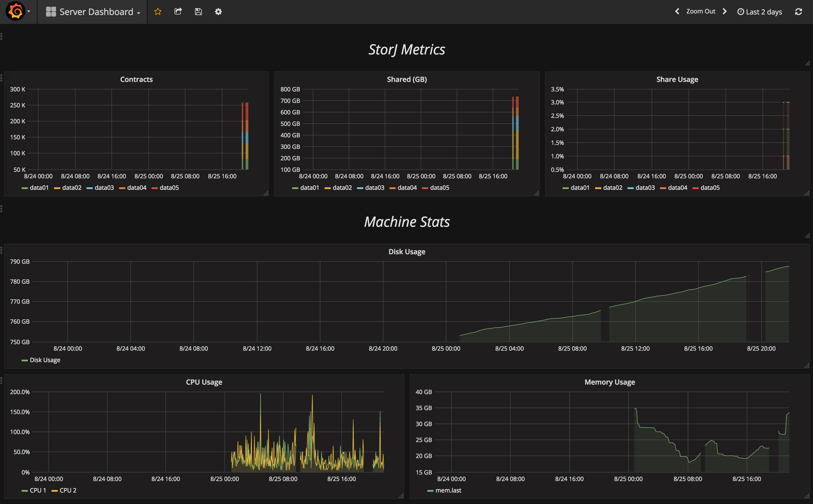Screen dimensions: 813x504
Task: Open dashboard settings gear icon
Action: (x=218, y=12)
